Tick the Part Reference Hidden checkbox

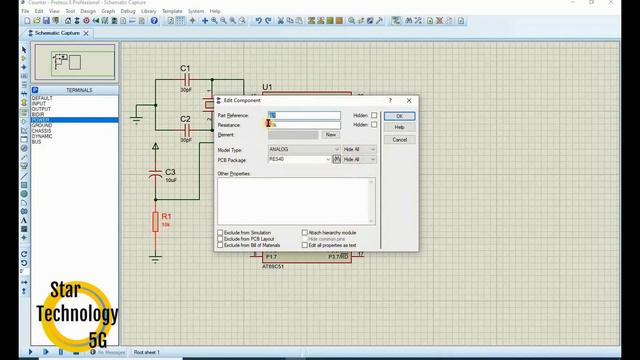coord(374,116)
